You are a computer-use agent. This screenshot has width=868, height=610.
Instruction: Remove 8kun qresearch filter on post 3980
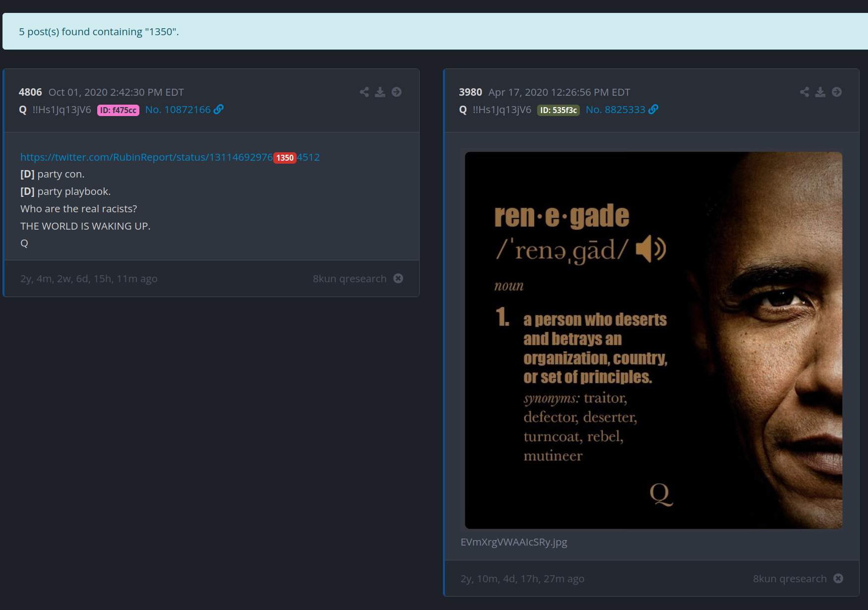(838, 578)
